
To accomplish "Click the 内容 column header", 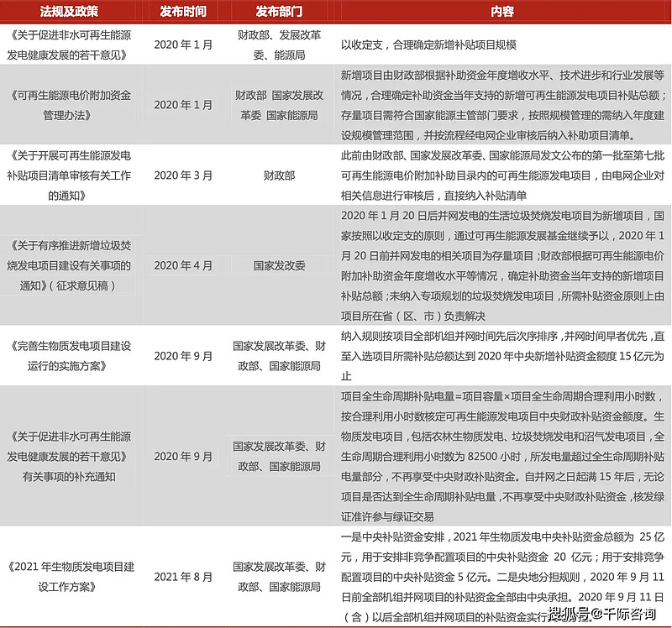I will coord(502,11).
